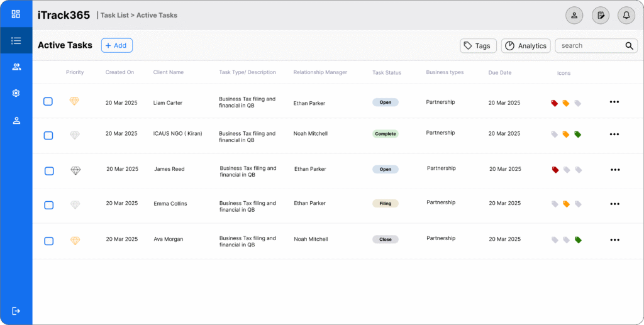The width and height of the screenshot is (644, 325).
Task: Click the logout icon at sidebar bottom
Action: coord(16,311)
